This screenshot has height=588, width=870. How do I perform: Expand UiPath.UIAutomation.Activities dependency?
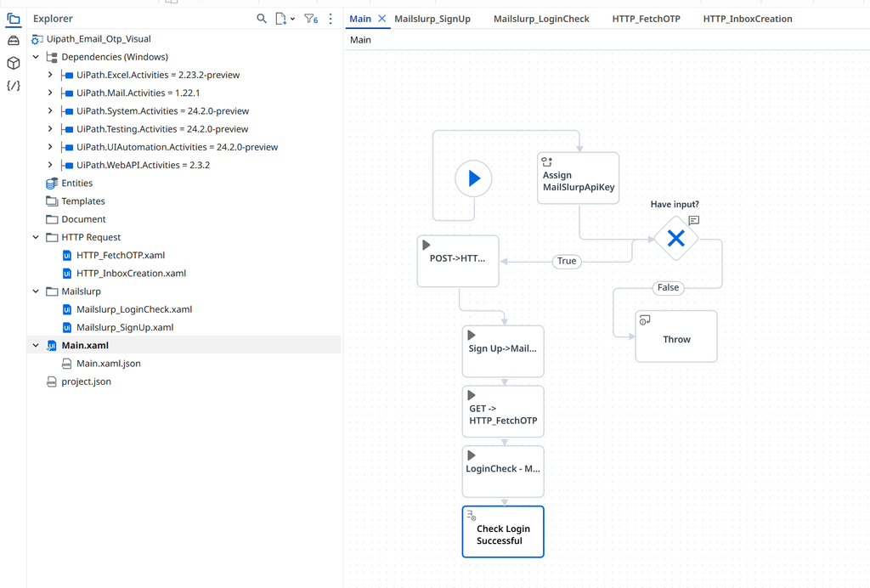(x=50, y=147)
